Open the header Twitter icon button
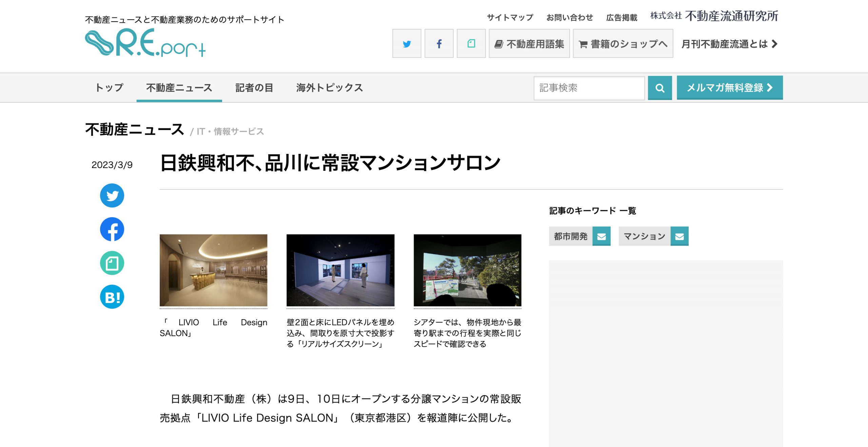This screenshot has width=868, height=447. 407,43
